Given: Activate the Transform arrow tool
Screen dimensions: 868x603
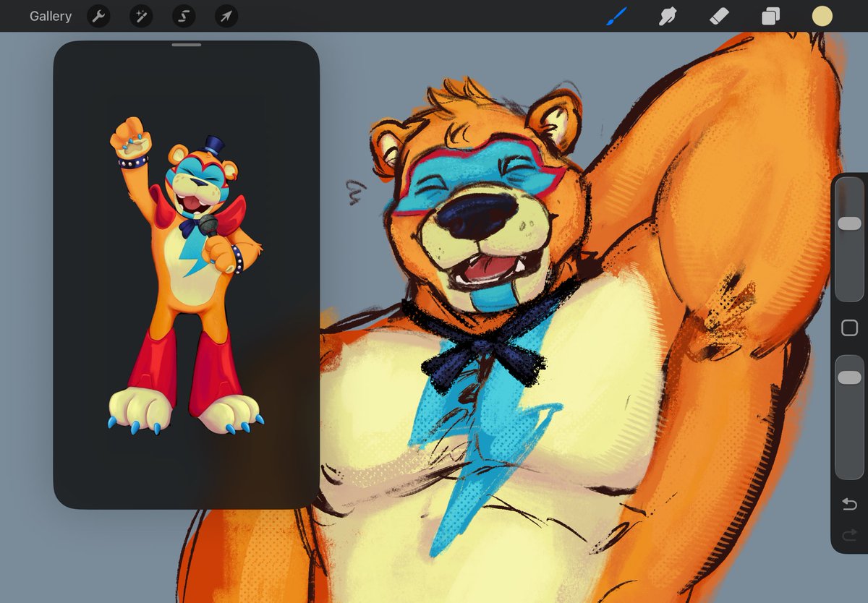Looking at the screenshot, I should point(226,16).
